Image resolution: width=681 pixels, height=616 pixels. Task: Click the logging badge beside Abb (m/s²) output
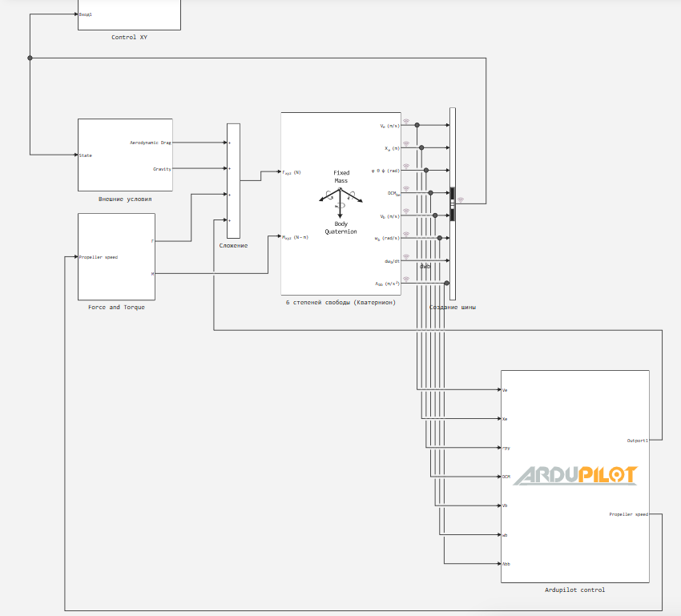(x=406, y=279)
